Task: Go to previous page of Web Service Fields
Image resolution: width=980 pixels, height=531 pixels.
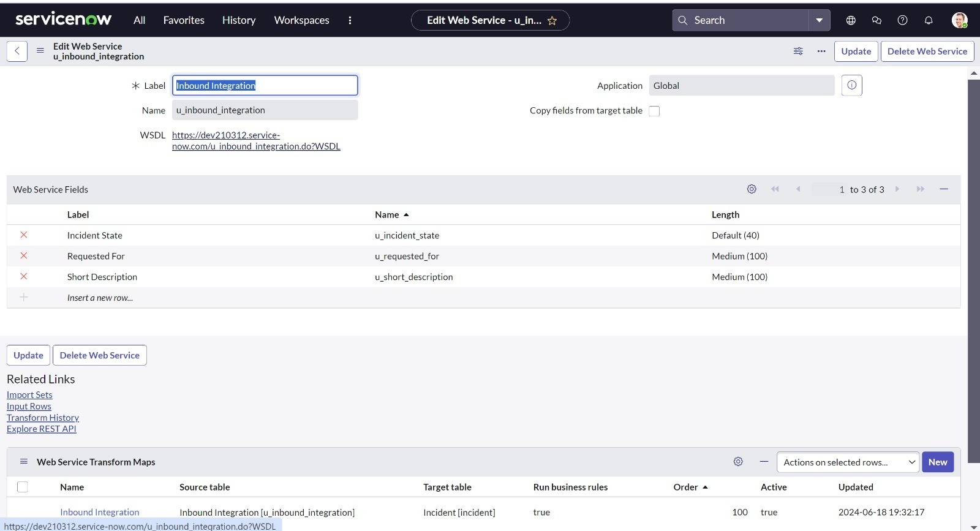Action: click(798, 189)
